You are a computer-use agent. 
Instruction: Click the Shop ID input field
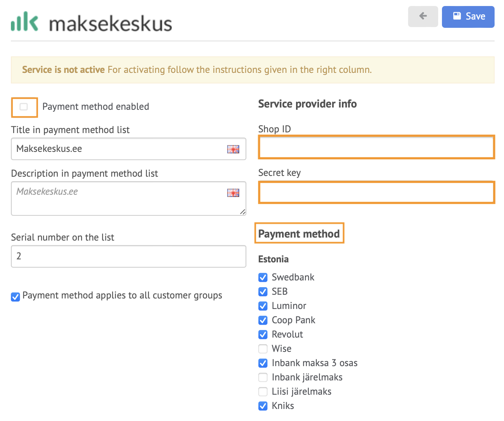pyautogui.click(x=376, y=147)
